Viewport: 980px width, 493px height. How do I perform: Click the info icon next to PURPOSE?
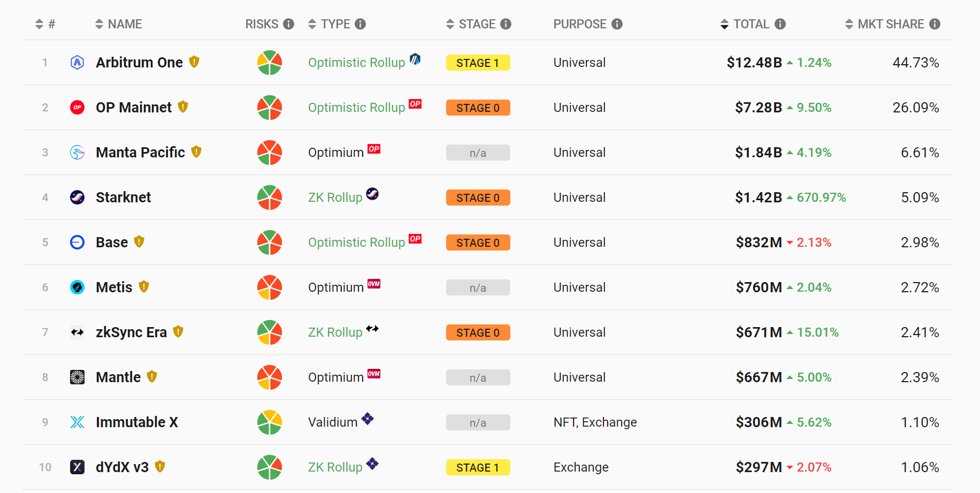617,24
